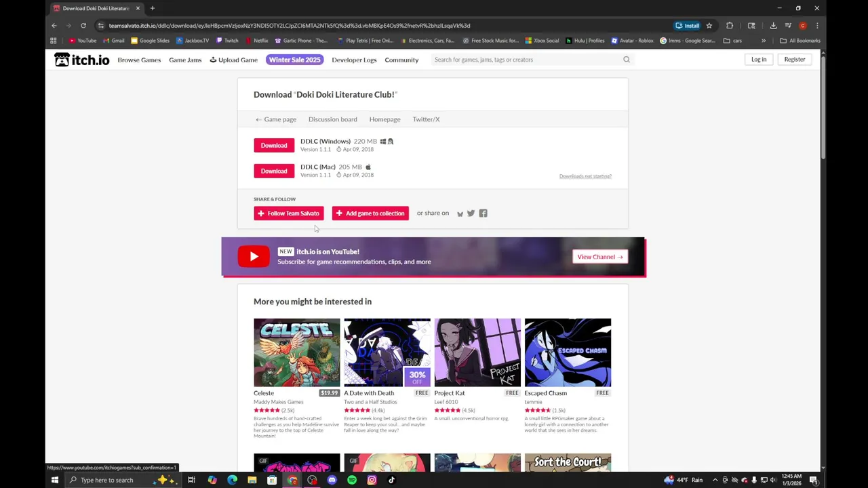Open the Chrome downloads icon
This screenshot has width=868, height=488.
(x=773, y=26)
